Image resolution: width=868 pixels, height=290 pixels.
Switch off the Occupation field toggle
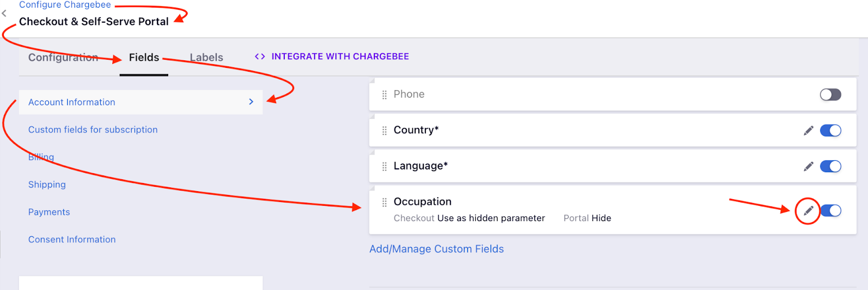830,211
